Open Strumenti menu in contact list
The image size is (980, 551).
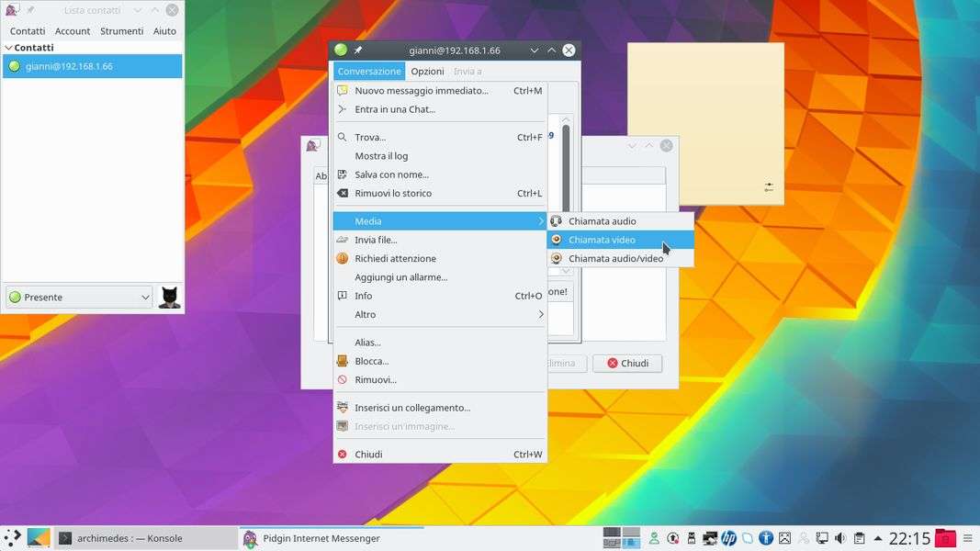(x=121, y=31)
